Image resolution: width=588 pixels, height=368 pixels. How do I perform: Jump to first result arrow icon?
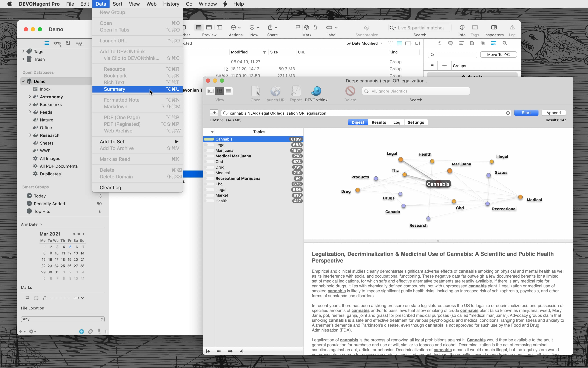pos(208,351)
